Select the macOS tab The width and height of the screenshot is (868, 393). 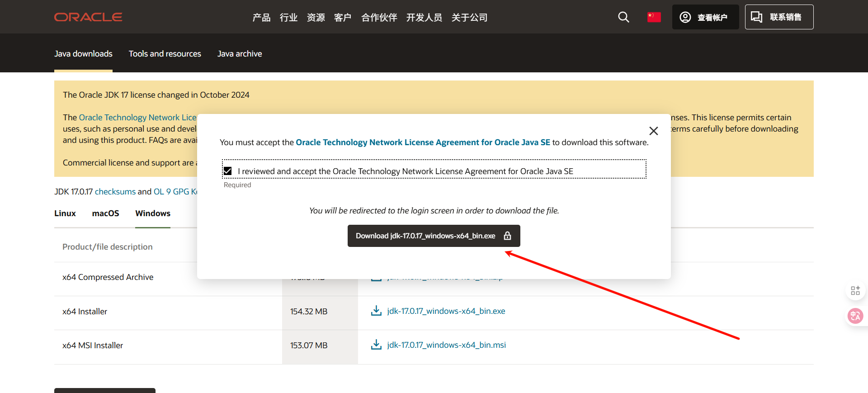click(x=105, y=213)
